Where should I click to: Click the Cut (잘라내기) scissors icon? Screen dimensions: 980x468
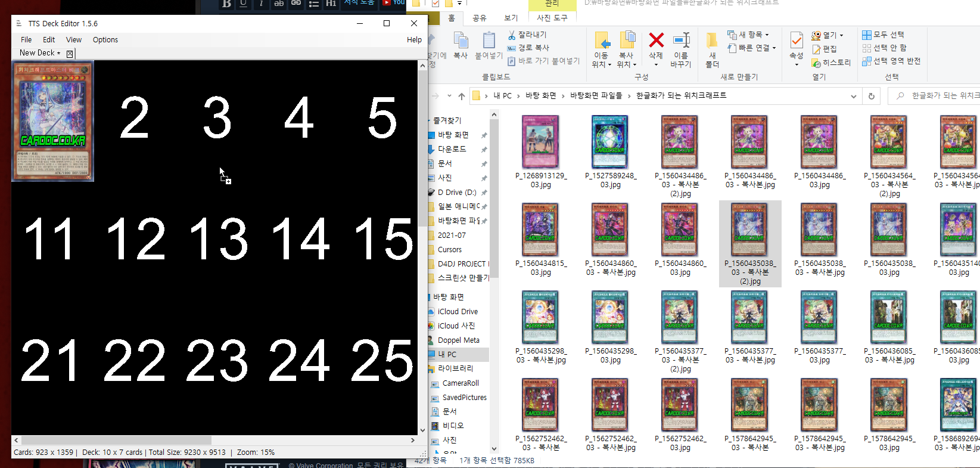(x=512, y=35)
